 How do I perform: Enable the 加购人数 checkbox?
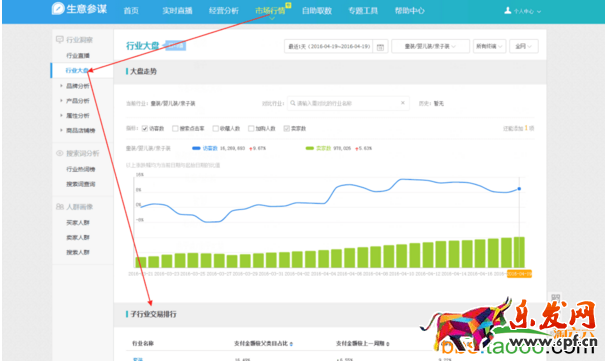coord(251,128)
